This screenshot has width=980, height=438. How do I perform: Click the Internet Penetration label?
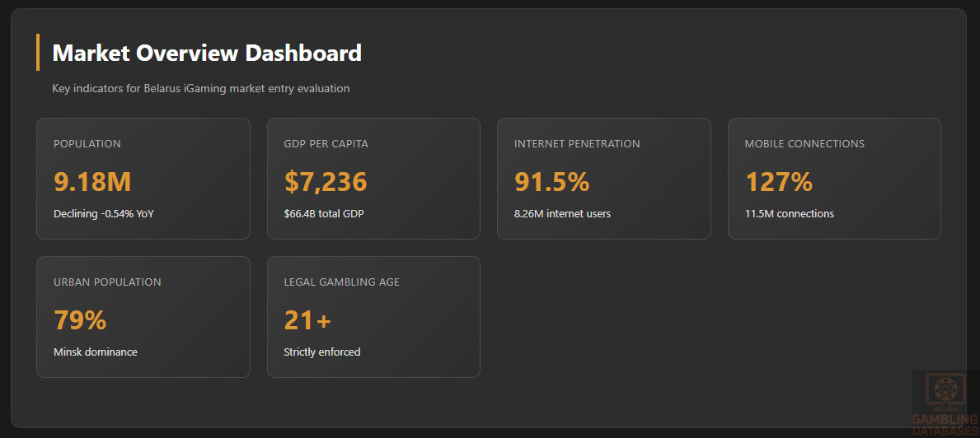pos(577,144)
